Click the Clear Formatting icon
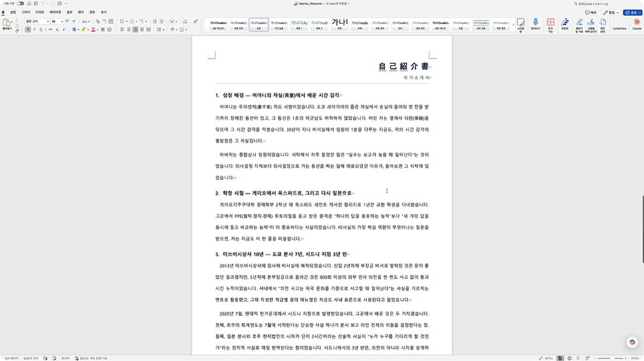This screenshot has height=361, width=644. click(x=98, y=21)
